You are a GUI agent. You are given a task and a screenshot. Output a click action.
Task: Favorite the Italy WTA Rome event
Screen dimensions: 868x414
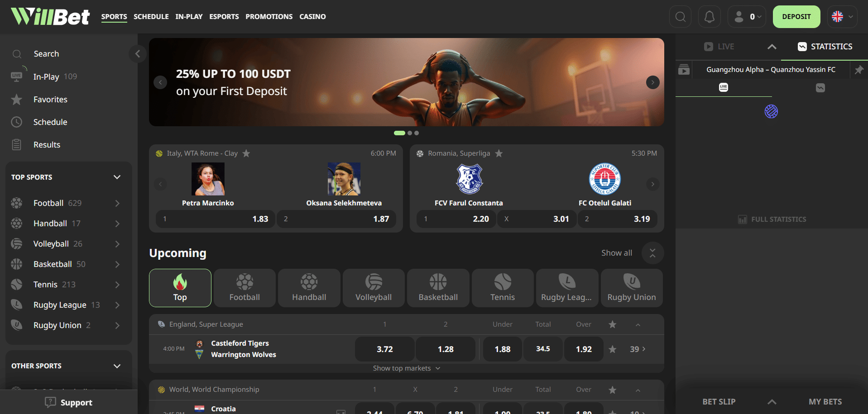246,153
